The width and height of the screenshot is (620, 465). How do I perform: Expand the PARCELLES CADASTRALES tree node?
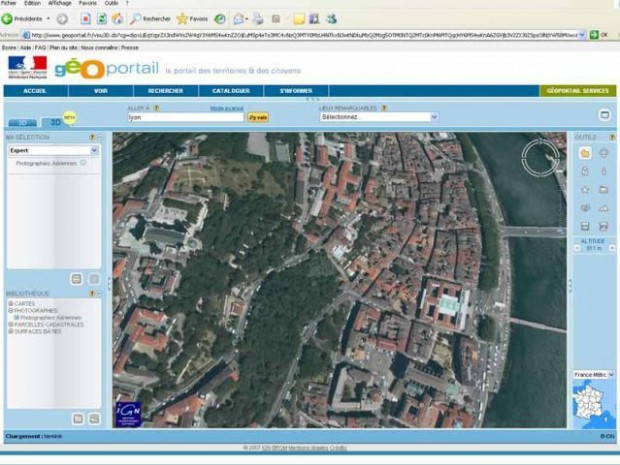click(x=11, y=325)
